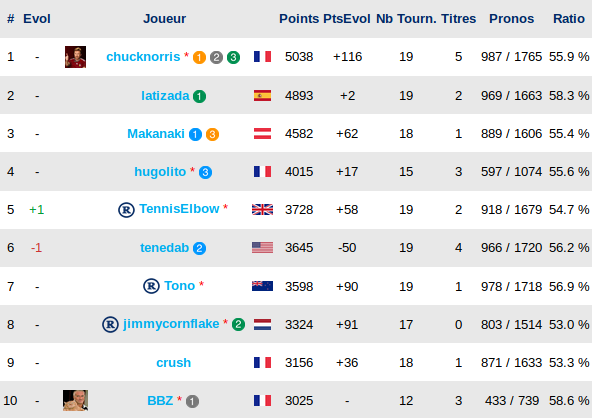Click the R emblem beside Tono
592x418 pixels.
coord(151,286)
